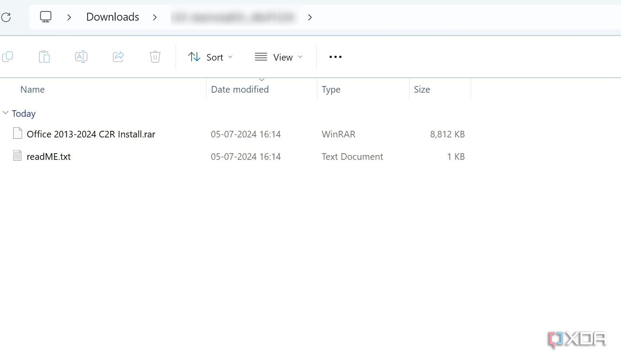Navigate to Downloads via breadcrumb
This screenshot has width=621, height=364.
coord(112,17)
